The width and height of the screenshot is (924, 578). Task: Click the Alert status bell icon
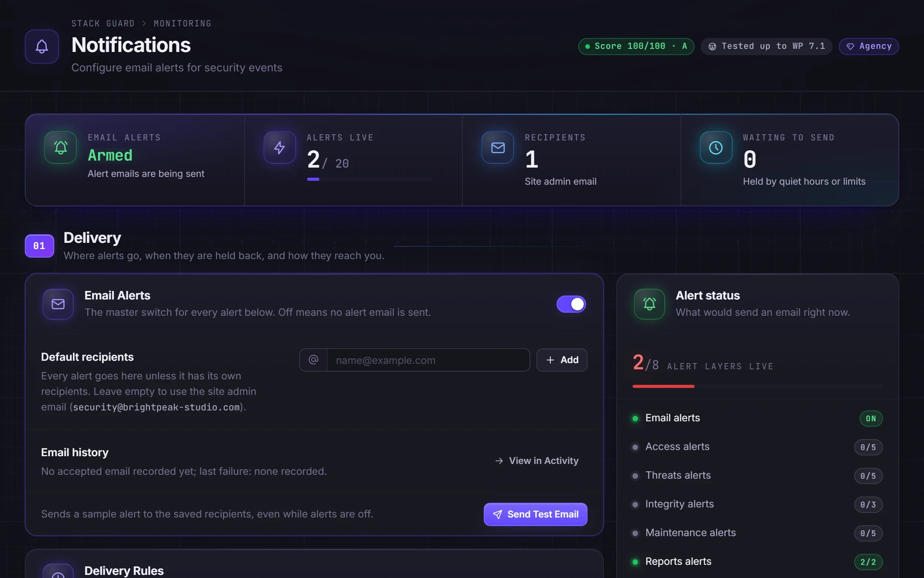click(650, 304)
